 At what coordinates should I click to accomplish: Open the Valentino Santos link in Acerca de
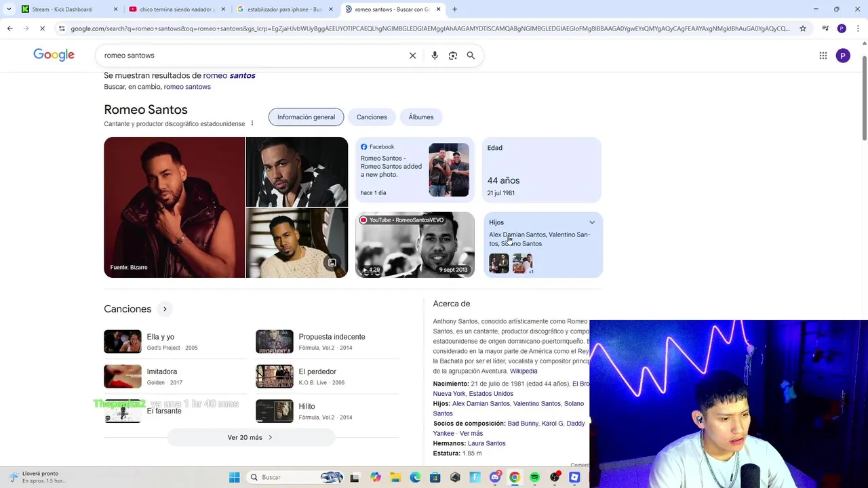536,403
